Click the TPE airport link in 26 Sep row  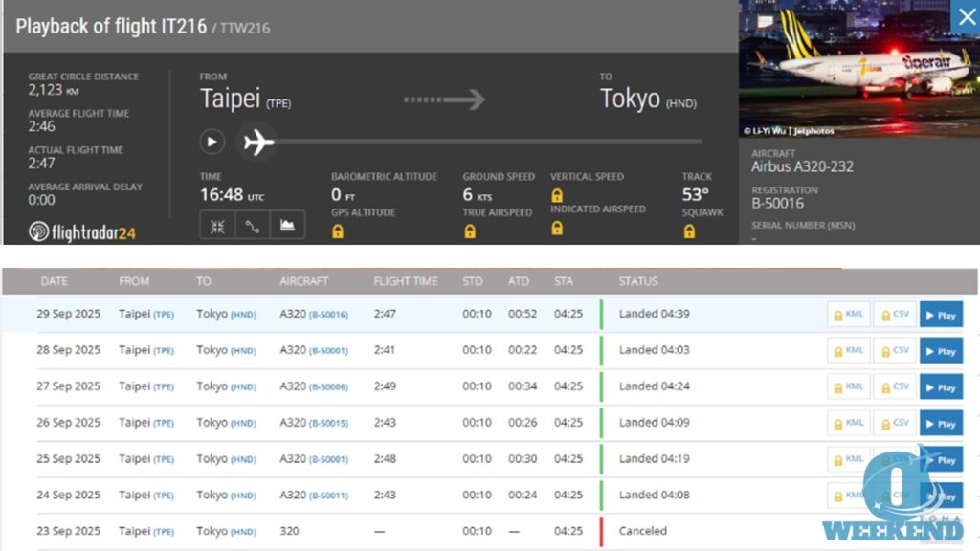[x=164, y=423]
